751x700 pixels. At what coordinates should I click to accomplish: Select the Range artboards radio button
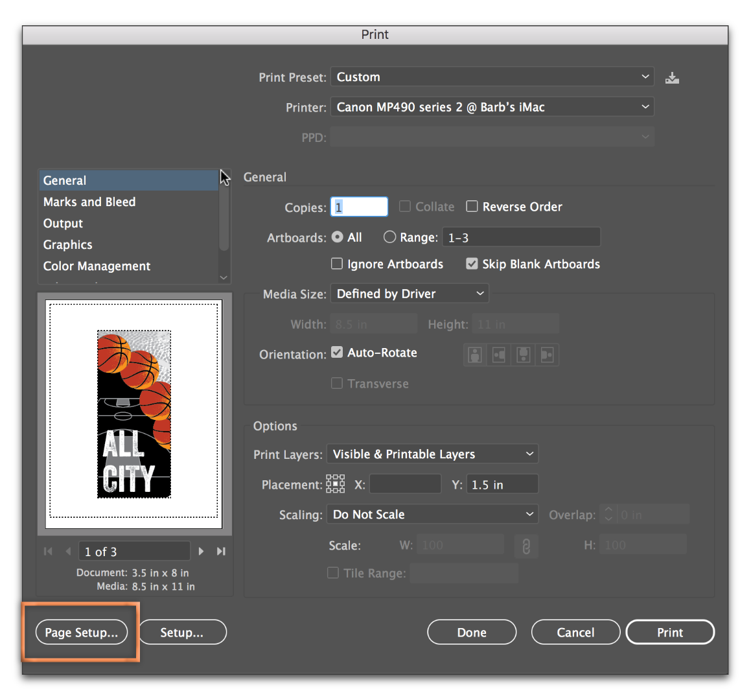[389, 237]
